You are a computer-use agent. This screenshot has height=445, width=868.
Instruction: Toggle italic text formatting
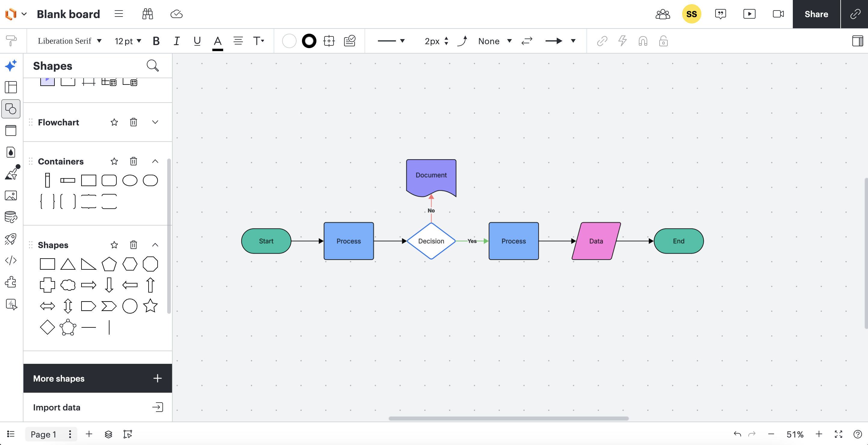[176, 41]
